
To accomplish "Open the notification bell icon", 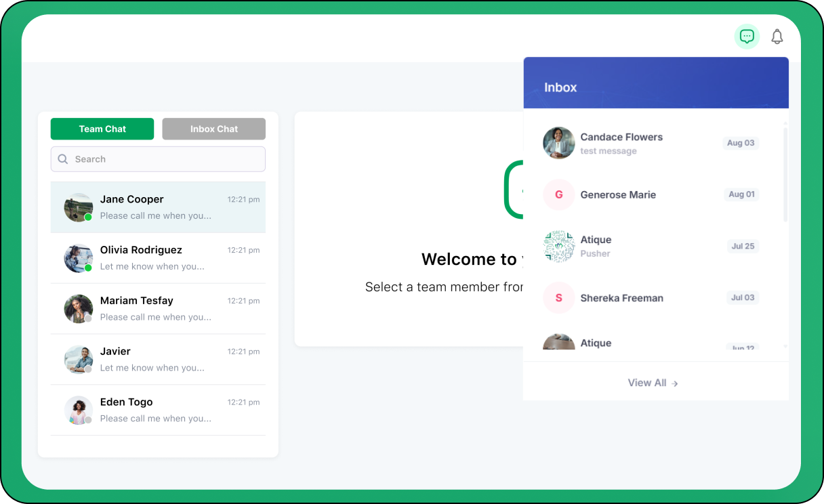I will (x=777, y=37).
